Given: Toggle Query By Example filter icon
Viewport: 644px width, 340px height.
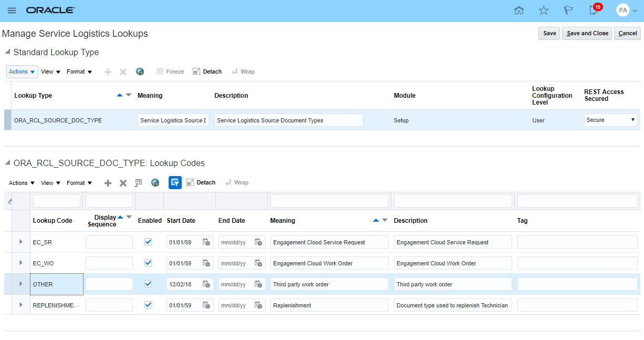Looking at the screenshot, I should 175,182.
